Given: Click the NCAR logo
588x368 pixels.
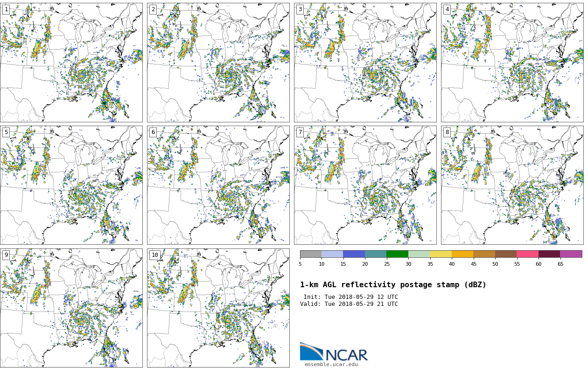Looking at the screenshot, I should pos(334,352).
